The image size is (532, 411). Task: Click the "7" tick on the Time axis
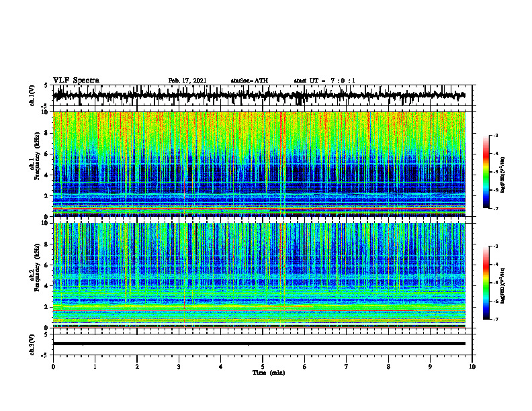click(x=347, y=367)
